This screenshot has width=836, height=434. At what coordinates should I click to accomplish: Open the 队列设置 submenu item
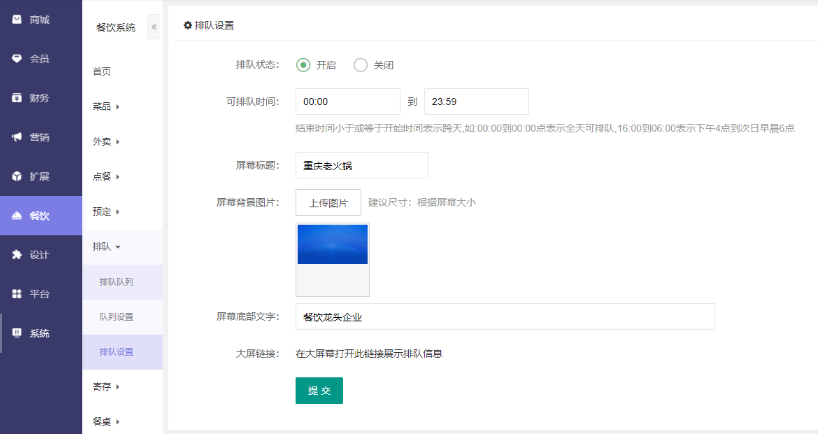pyautogui.click(x=116, y=317)
